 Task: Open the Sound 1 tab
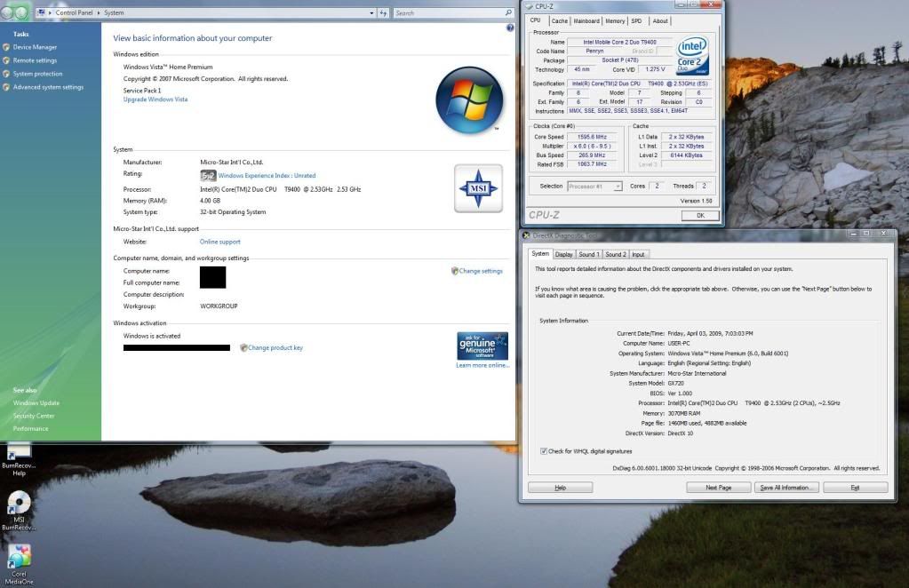[589, 254]
